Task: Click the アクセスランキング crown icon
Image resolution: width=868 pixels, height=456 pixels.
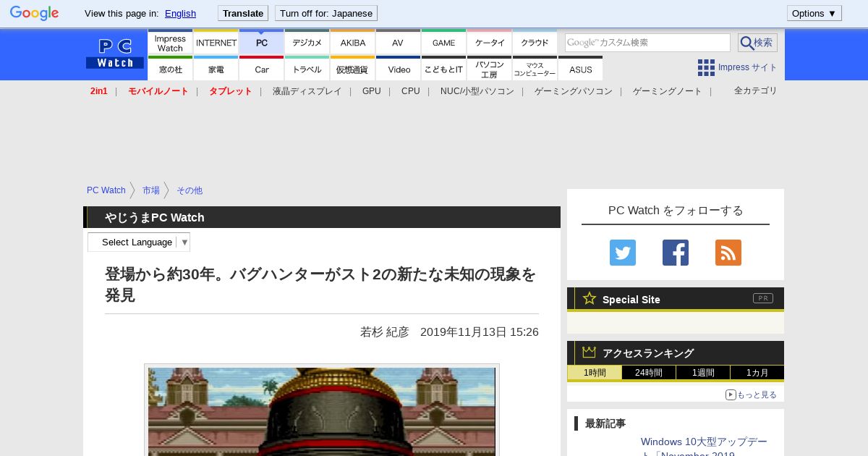Action: pos(590,352)
